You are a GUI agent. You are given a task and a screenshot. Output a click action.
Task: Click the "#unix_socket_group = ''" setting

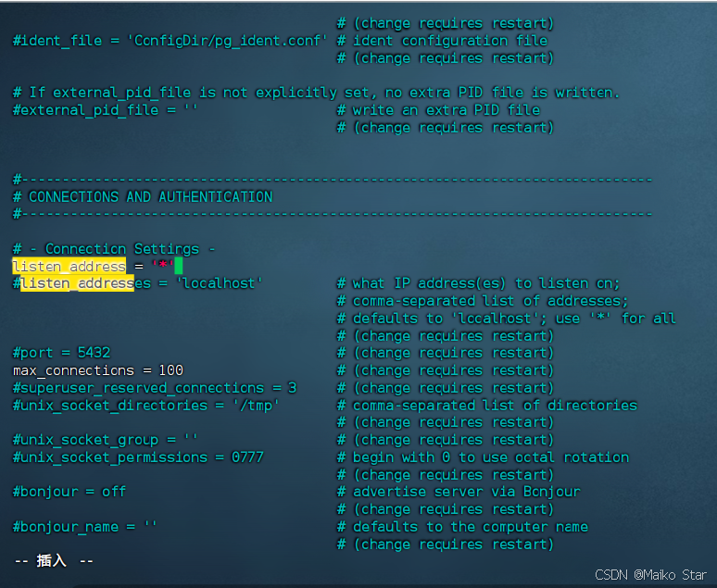pyautogui.click(x=105, y=440)
